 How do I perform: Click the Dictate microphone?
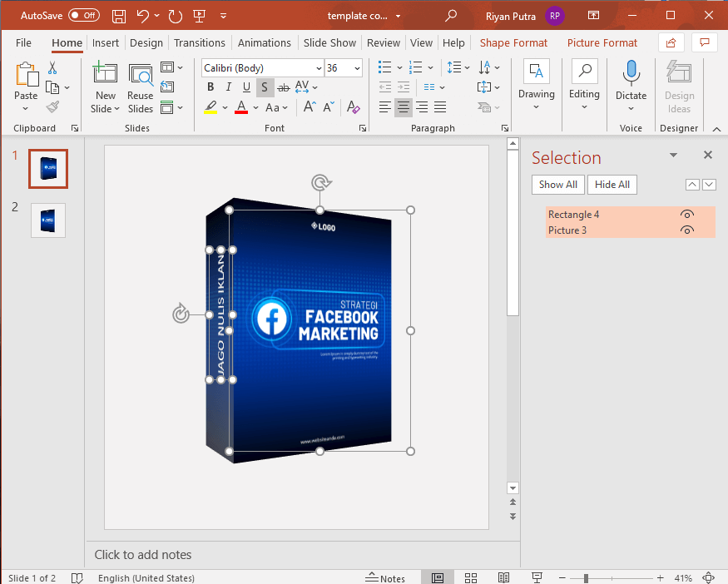click(x=631, y=72)
